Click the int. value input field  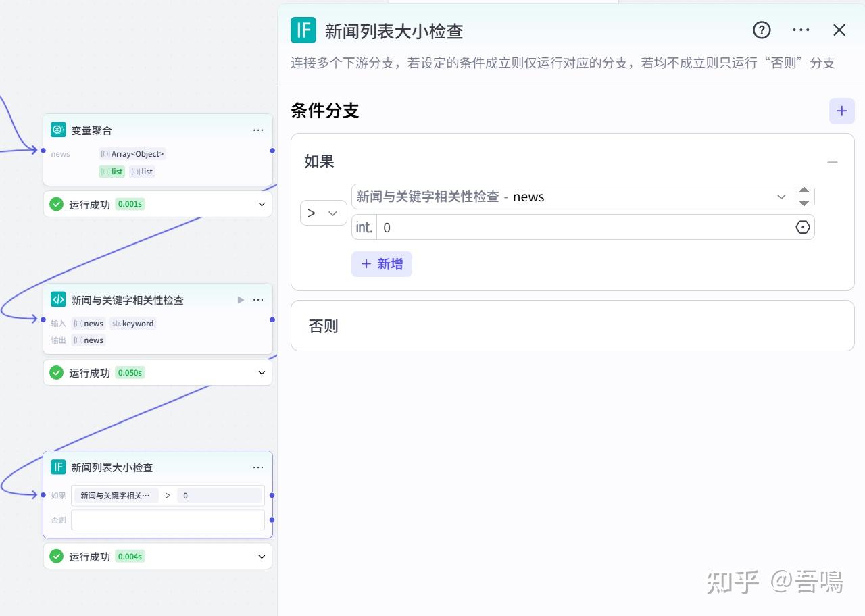click(x=581, y=228)
